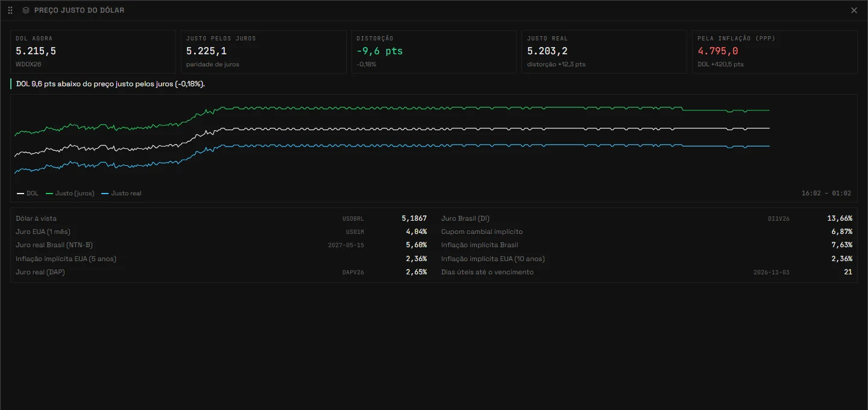Close the Preço Justo do Dólar panel

click(854, 10)
